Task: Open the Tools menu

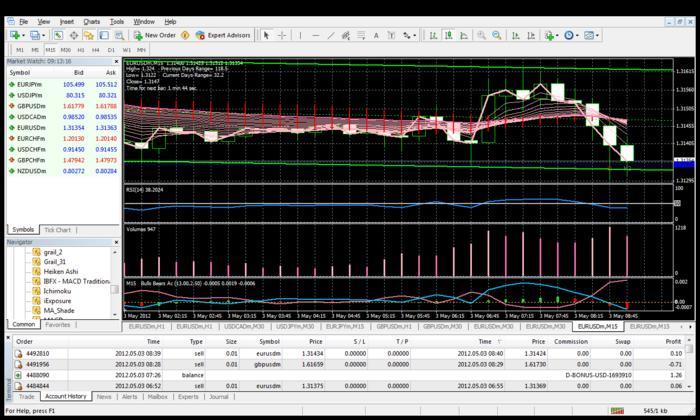Action: coord(117,21)
